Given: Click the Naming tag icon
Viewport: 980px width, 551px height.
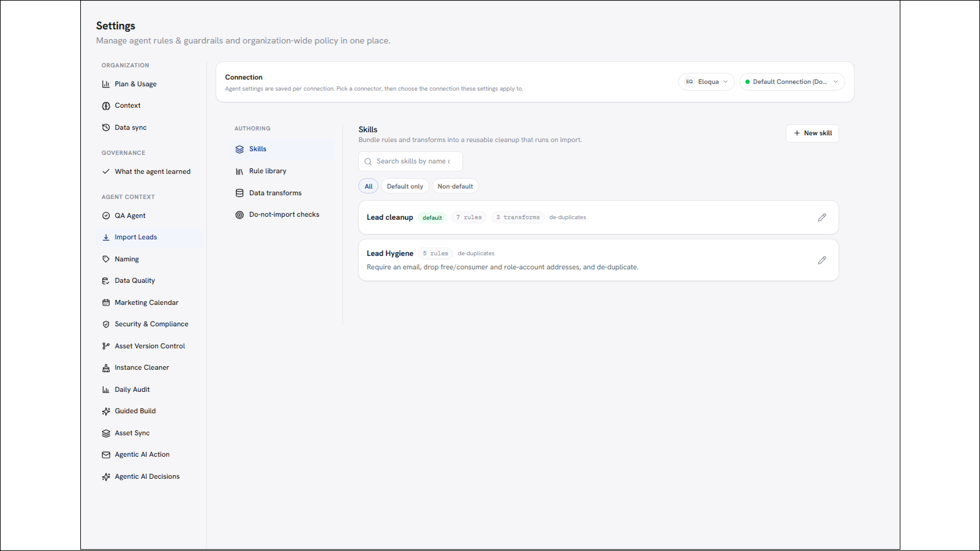Looking at the screenshot, I should pyautogui.click(x=106, y=259).
